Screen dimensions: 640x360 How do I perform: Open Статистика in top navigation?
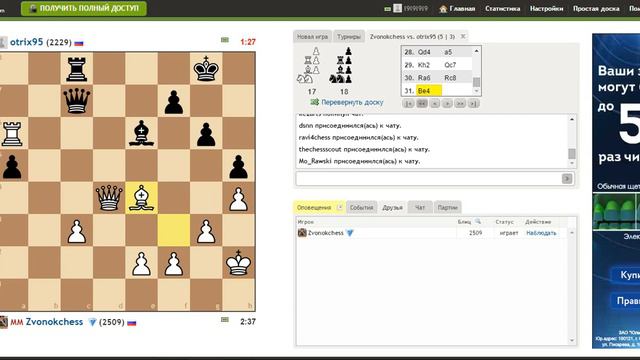click(x=502, y=9)
